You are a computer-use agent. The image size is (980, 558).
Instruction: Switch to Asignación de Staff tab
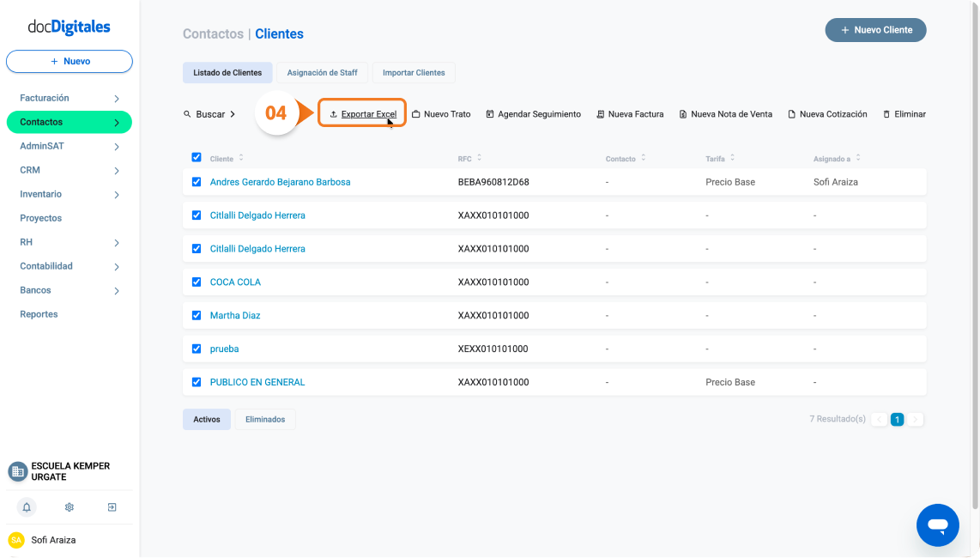[322, 73]
